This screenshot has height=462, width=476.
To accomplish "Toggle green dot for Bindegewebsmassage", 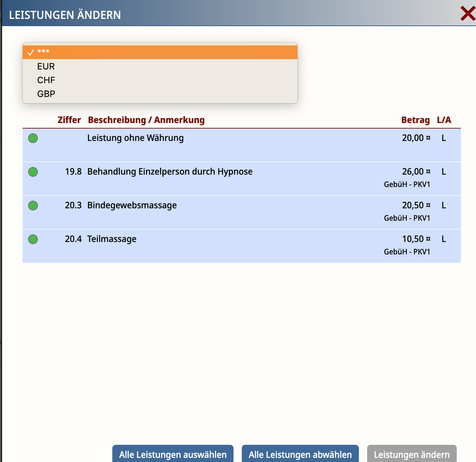I will click(x=33, y=206).
